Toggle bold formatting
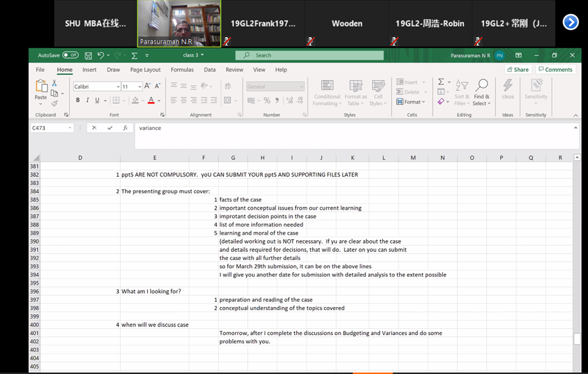This screenshot has height=374, width=588. pyautogui.click(x=77, y=100)
